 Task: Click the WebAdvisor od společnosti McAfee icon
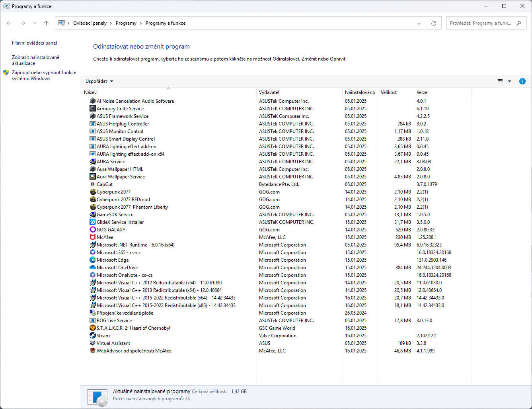pos(93,351)
